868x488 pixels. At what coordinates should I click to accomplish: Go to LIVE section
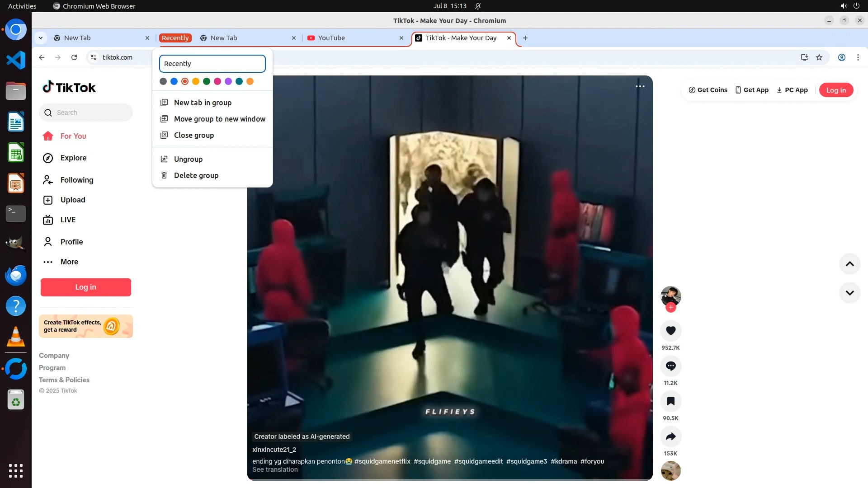pos(68,220)
